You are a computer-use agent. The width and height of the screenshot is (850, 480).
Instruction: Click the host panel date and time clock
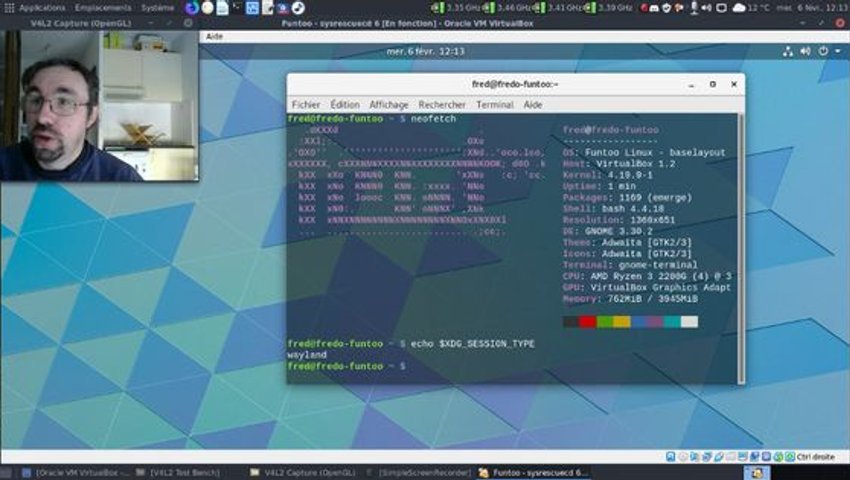[x=812, y=8]
